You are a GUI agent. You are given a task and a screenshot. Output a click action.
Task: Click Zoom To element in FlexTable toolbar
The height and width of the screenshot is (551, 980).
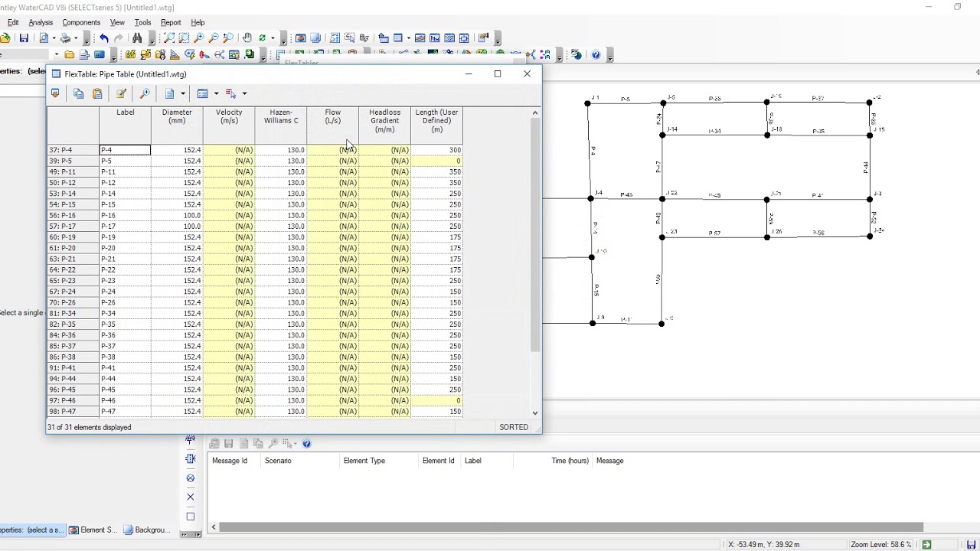[145, 93]
